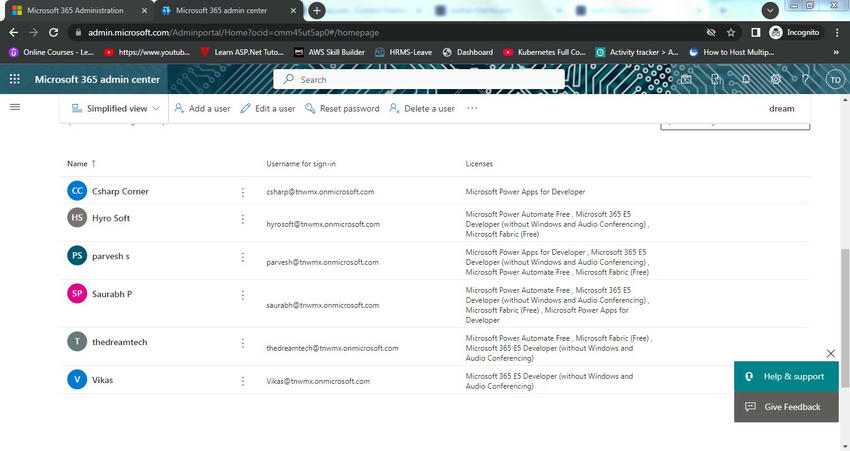850x451 pixels.
Task: Open settings gear in admin header
Action: (776, 79)
